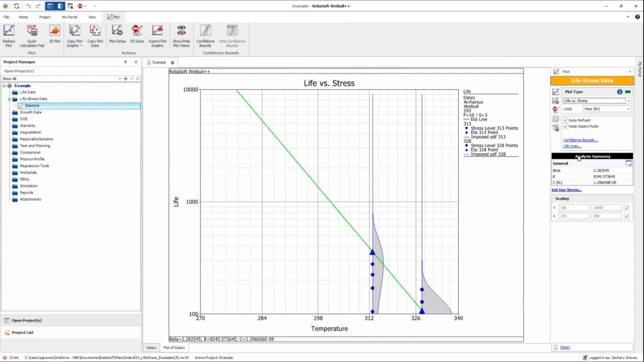Click the undo arrow in quick access bar

pos(28,6)
